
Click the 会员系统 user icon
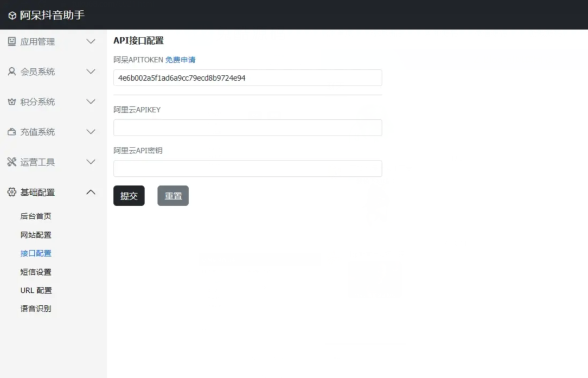[x=11, y=72]
